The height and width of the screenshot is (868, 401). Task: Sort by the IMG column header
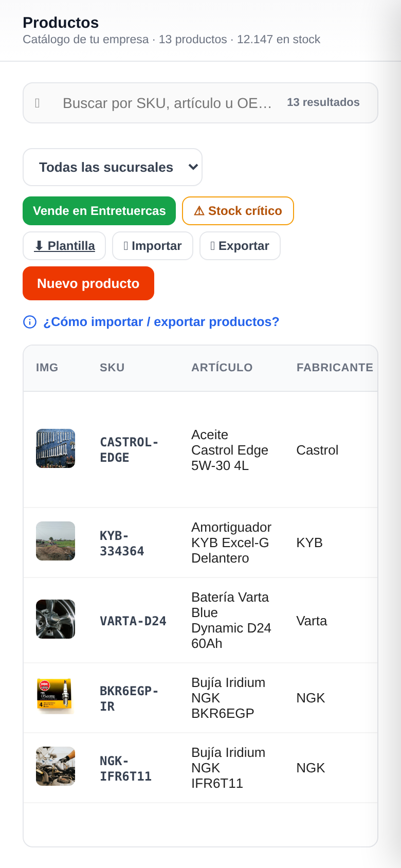pyautogui.click(x=47, y=368)
